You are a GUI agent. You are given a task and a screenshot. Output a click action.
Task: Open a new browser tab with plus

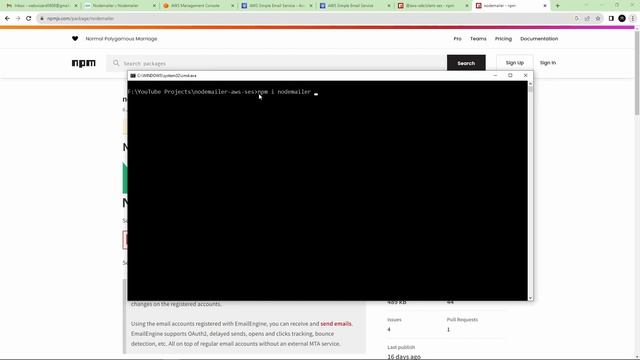(558, 6)
